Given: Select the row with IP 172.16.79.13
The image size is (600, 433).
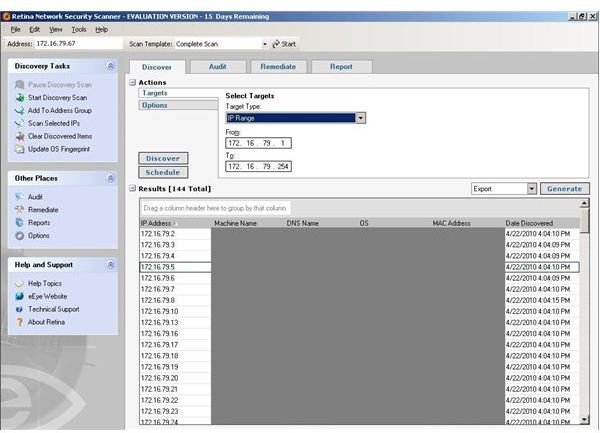Looking at the screenshot, I should 360,322.
